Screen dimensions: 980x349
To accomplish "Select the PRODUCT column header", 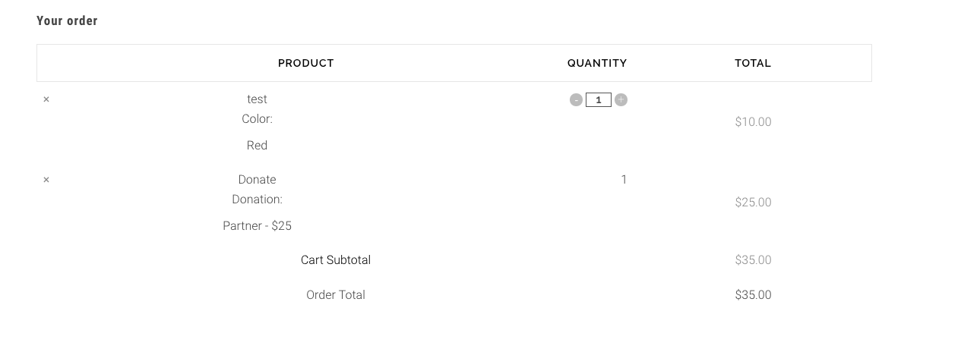I will point(306,63).
